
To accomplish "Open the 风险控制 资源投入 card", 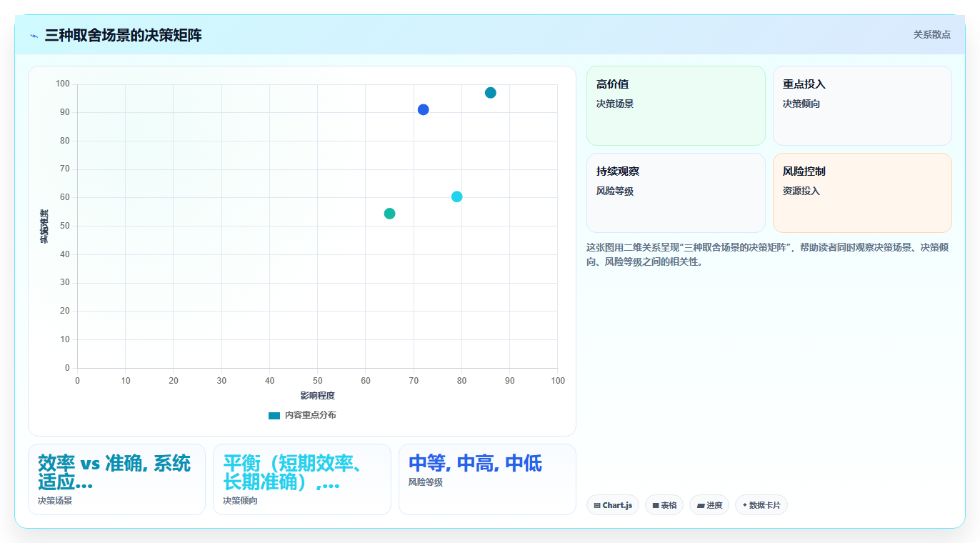I will tap(862, 193).
